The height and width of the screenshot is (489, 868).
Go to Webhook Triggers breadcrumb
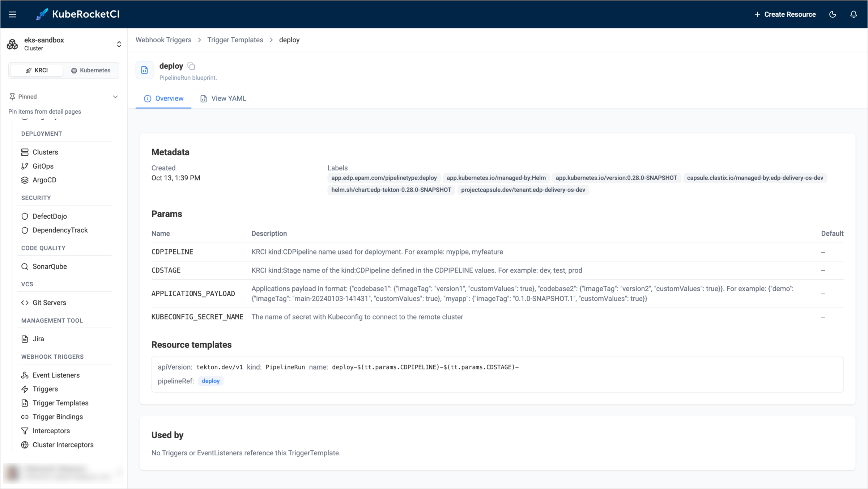(x=163, y=40)
